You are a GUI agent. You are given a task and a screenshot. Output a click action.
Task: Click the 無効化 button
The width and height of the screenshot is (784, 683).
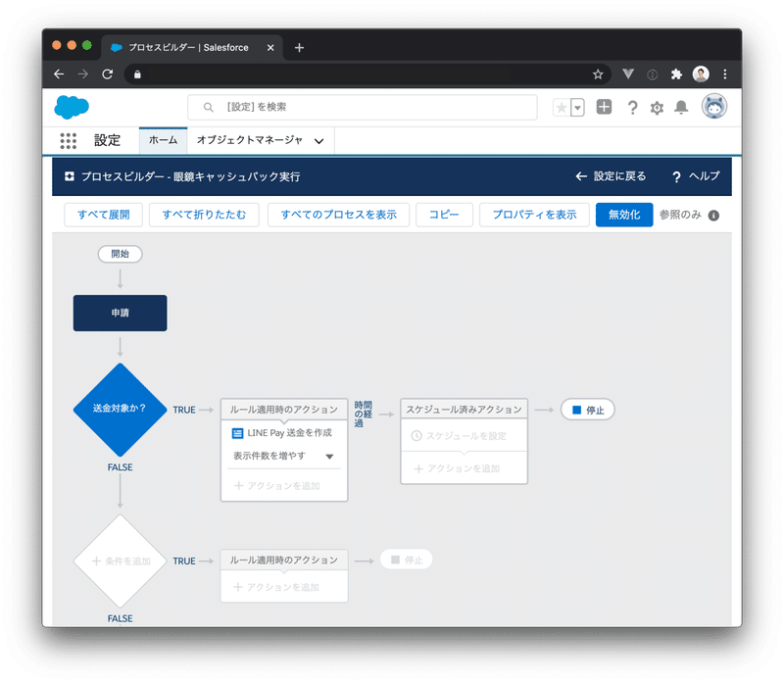click(624, 215)
